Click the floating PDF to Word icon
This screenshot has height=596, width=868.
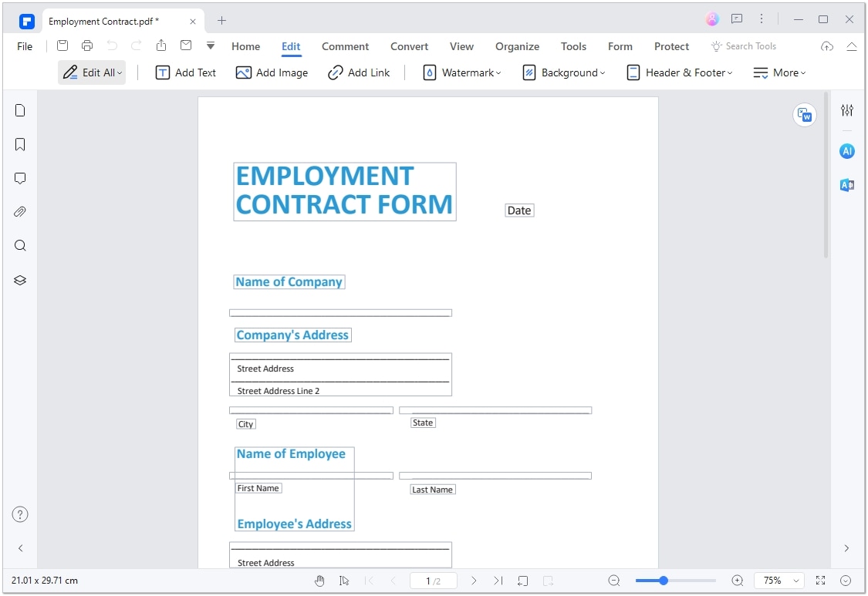[x=804, y=115]
